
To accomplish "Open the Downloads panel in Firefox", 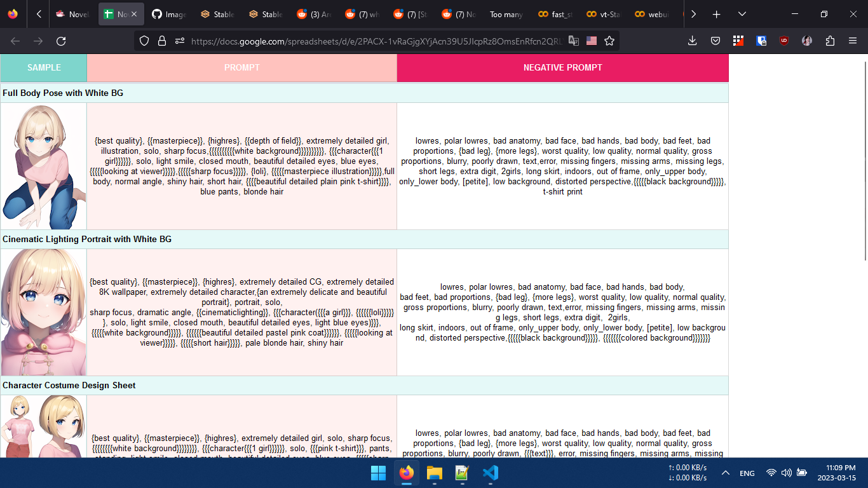I will tap(693, 41).
